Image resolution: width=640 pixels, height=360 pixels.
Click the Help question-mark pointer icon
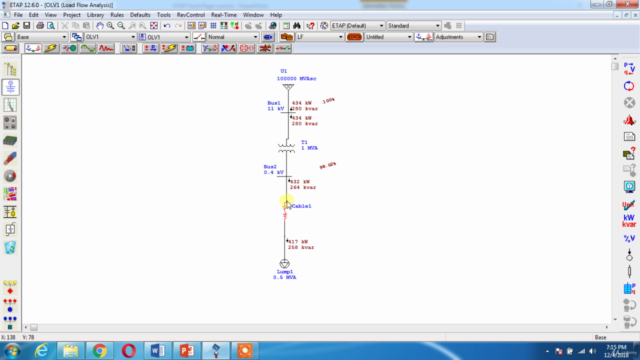coord(311,26)
